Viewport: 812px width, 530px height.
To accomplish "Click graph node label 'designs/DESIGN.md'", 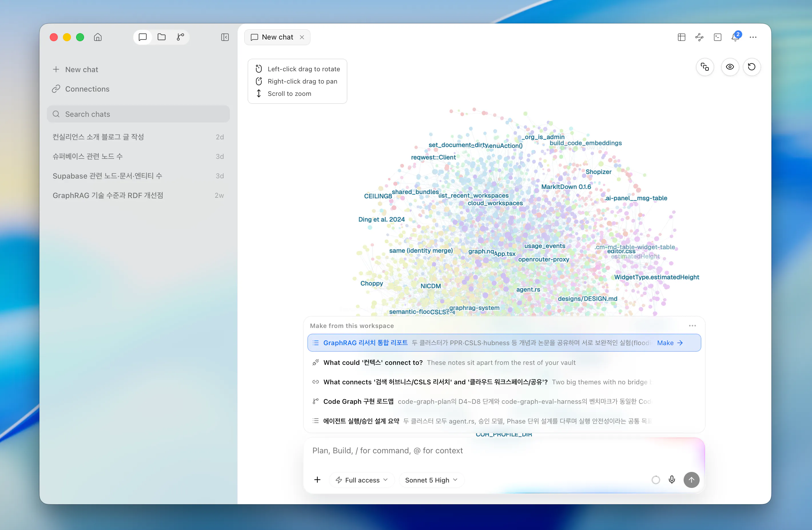I will (588, 298).
